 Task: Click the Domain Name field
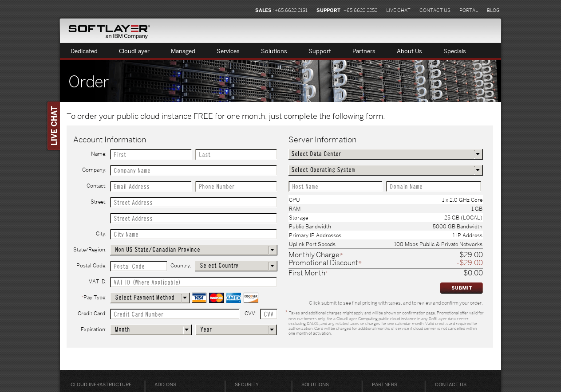(x=434, y=186)
